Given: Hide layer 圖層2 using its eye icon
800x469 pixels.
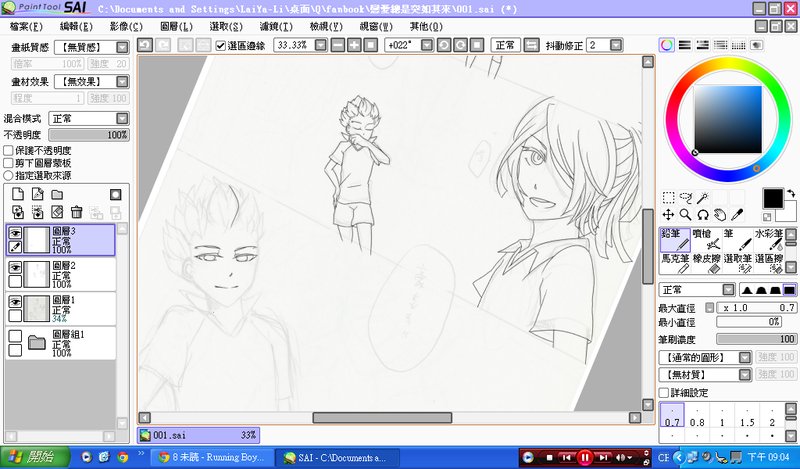Looking at the screenshot, I should 15,267.
